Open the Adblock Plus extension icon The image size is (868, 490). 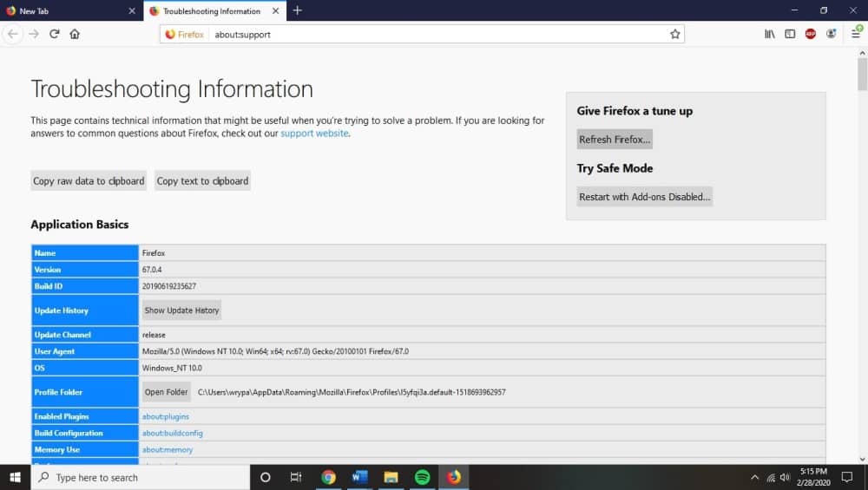point(811,34)
